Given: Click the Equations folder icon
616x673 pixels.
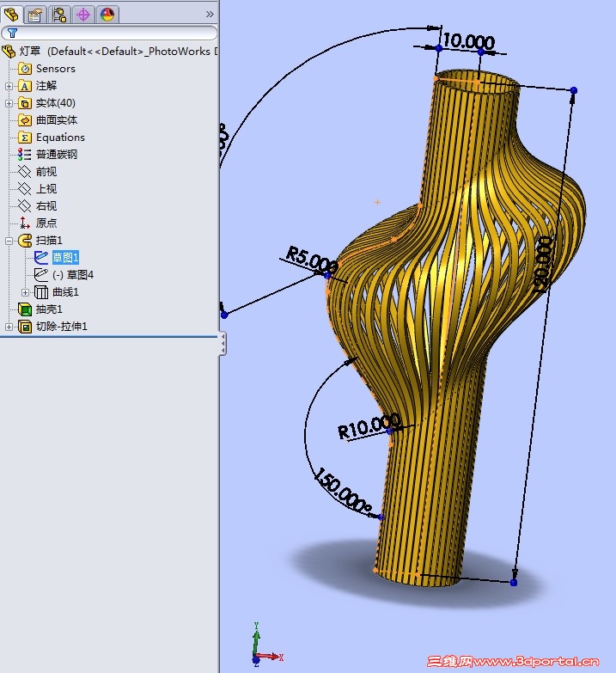Looking at the screenshot, I should [25, 138].
